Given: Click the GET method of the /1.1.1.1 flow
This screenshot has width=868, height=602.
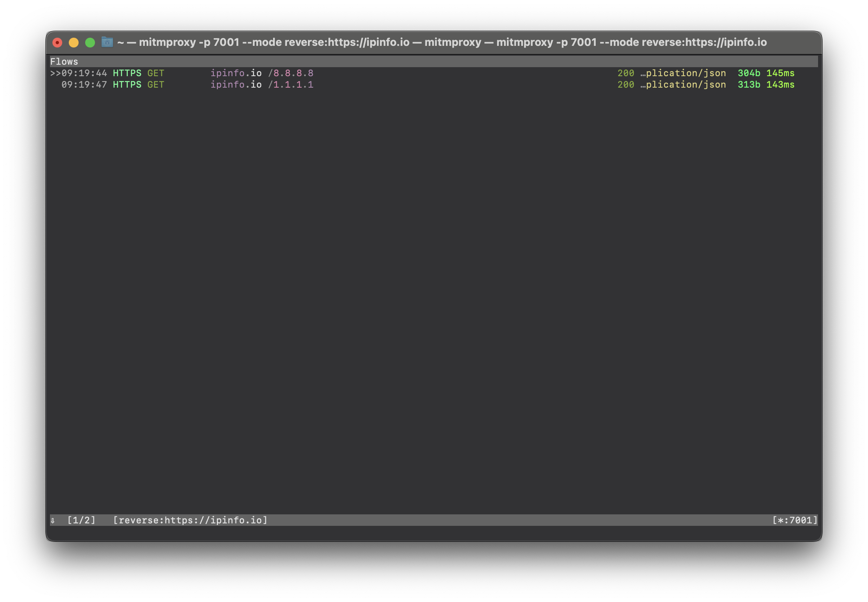Looking at the screenshot, I should click(x=156, y=85).
